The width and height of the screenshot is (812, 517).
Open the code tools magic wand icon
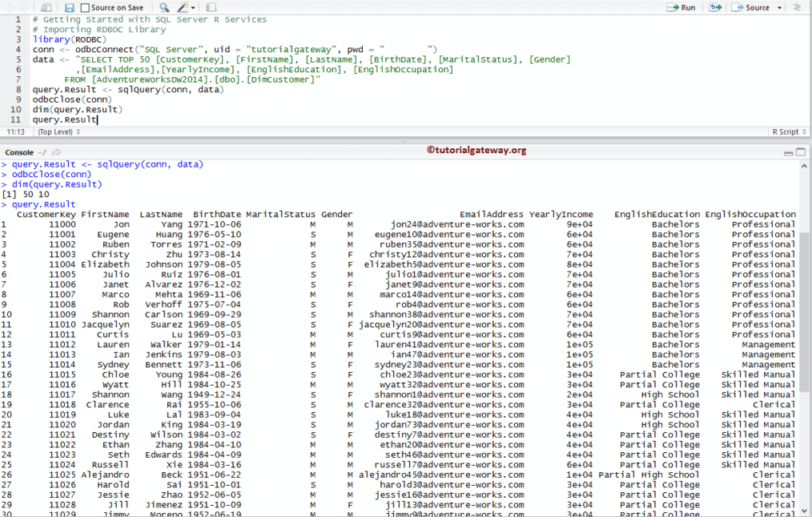coord(183,6)
